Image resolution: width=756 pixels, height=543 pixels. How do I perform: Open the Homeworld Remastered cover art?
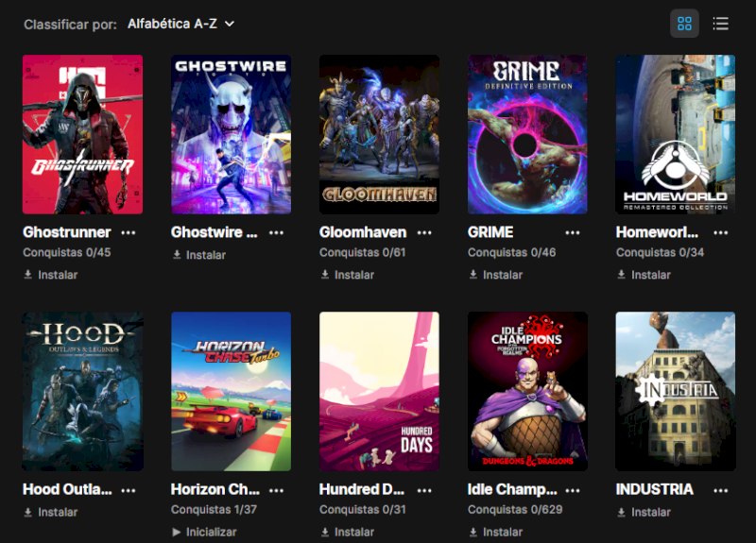point(675,134)
